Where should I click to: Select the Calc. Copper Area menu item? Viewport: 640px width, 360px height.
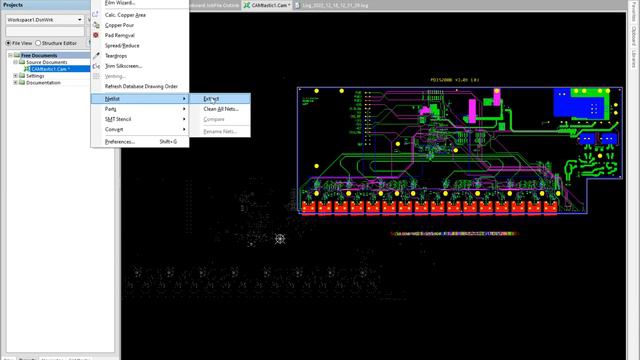click(x=140, y=15)
